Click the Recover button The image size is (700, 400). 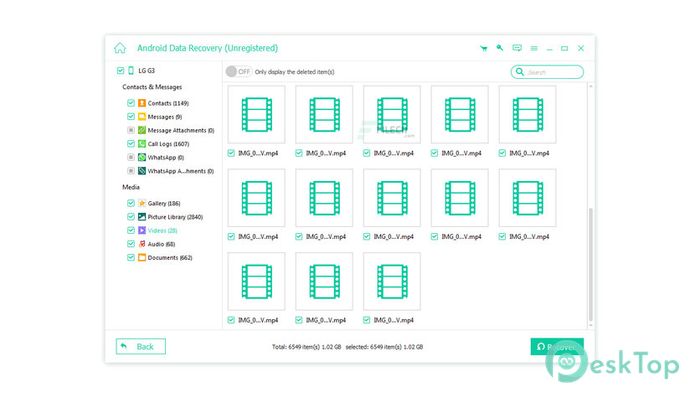click(557, 346)
